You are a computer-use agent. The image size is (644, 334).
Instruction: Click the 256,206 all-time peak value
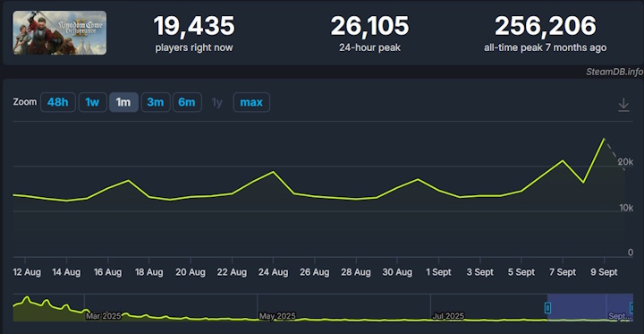(545, 25)
